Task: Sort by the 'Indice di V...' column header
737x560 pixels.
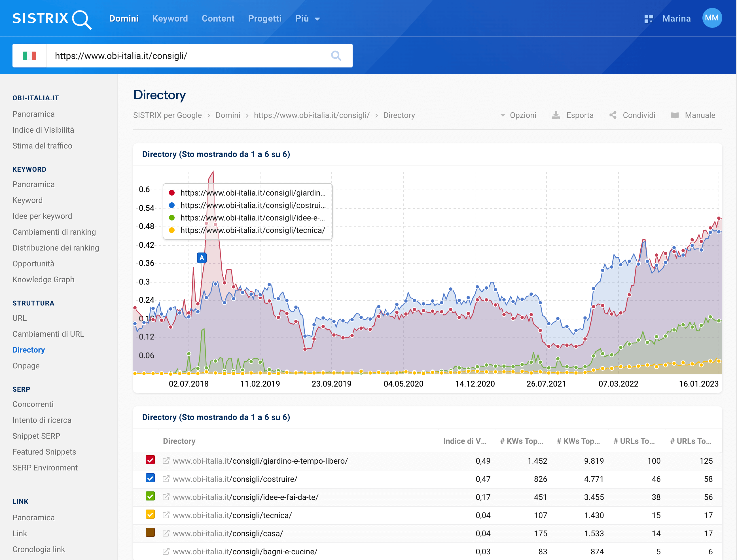Action: [465, 441]
